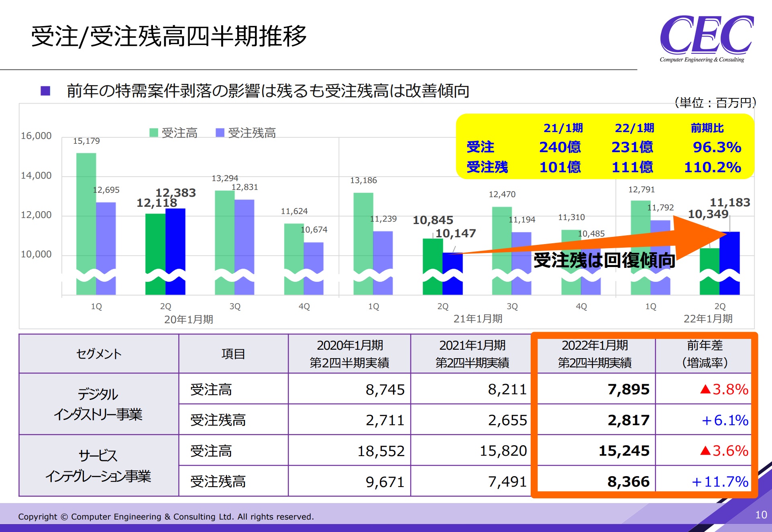Click the bar label 13,186
Image resolution: width=772 pixels, height=532 pixels.
coord(364,180)
